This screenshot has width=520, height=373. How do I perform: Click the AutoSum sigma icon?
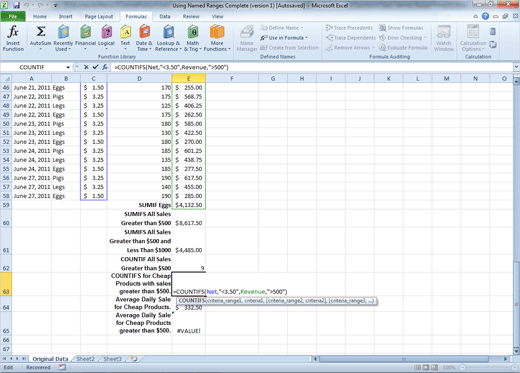41,32
